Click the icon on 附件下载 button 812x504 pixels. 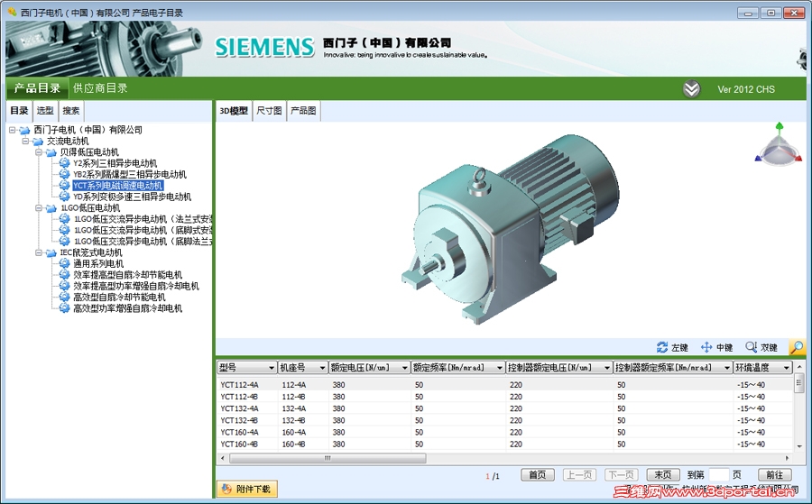[x=226, y=489]
